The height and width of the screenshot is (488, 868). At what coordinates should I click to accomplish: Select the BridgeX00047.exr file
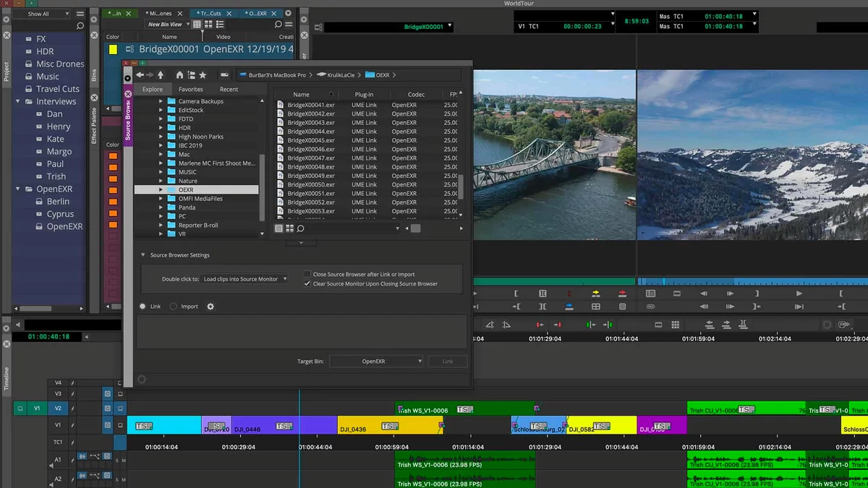pyautogui.click(x=311, y=158)
